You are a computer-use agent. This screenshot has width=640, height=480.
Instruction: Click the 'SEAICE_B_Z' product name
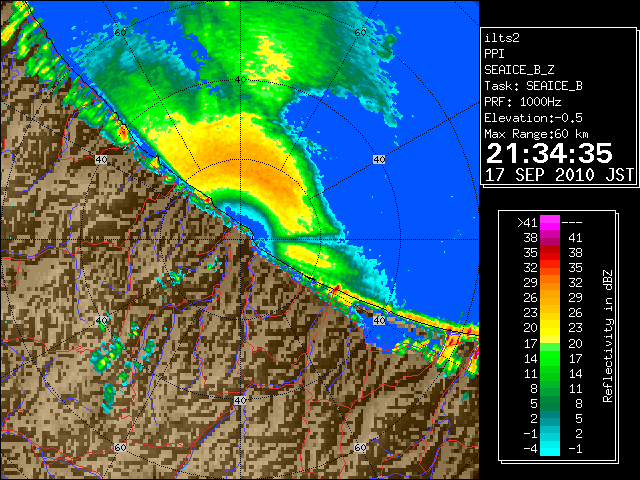coord(519,70)
